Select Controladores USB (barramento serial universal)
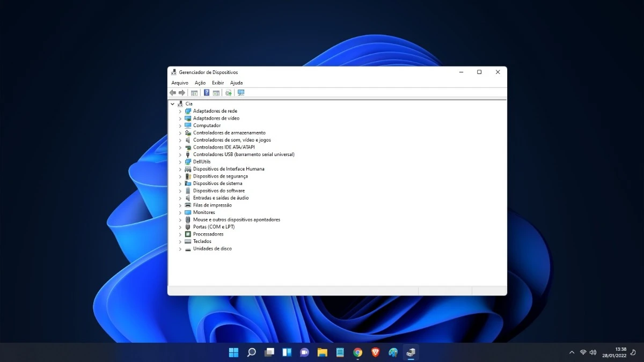 point(244,154)
